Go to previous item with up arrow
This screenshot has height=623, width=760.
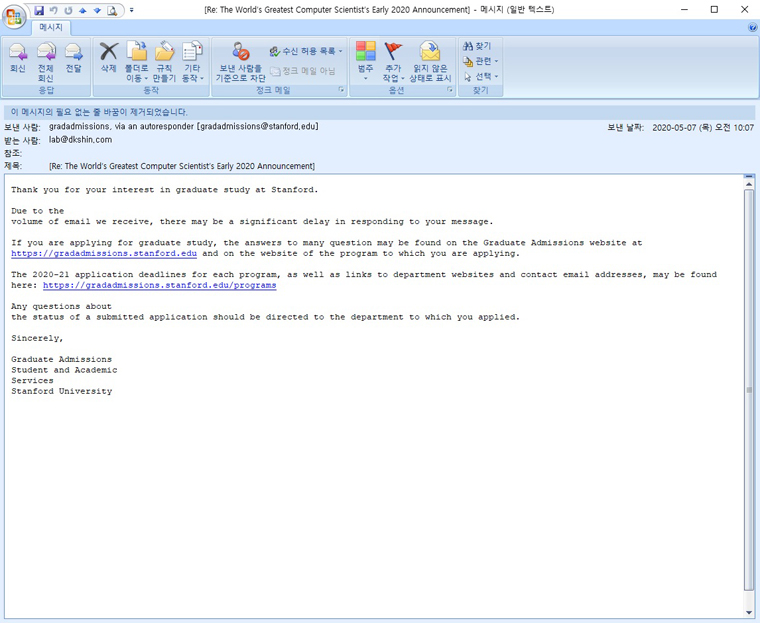83,10
